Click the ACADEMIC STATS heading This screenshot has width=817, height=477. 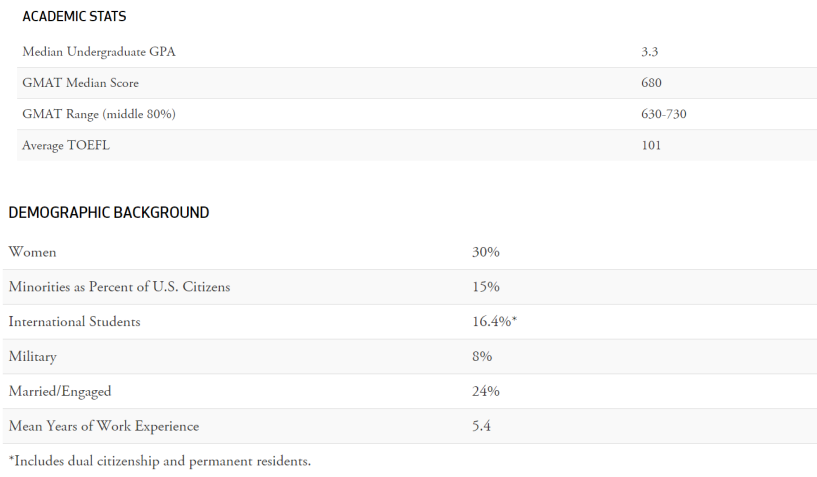click(74, 17)
